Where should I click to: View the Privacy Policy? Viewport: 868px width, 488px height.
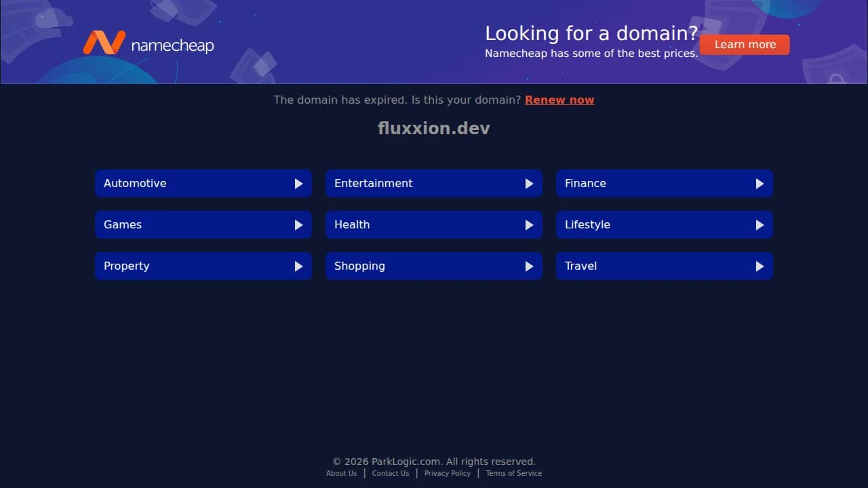coord(447,473)
